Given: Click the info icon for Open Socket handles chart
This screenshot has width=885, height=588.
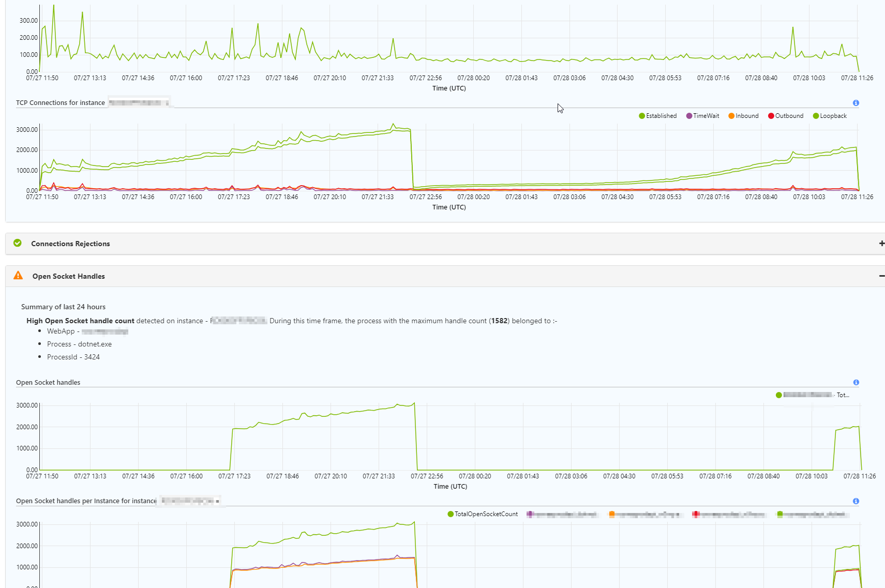Looking at the screenshot, I should pos(856,382).
